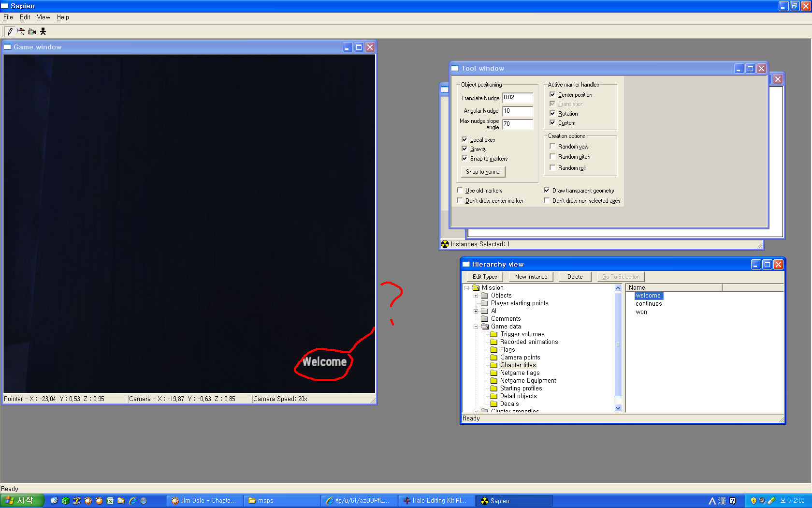Switch to Halo Editing Kit taskbar window
The height and width of the screenshot is (508, 812).
point(436,501)
